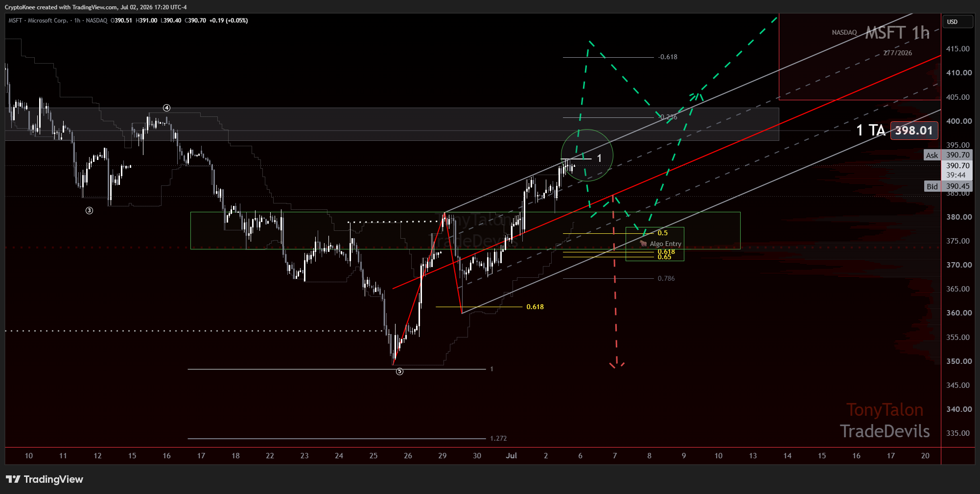
Task: Click the 415.00 price scale label
Action: pyautogui.click(x=957, y=49)
